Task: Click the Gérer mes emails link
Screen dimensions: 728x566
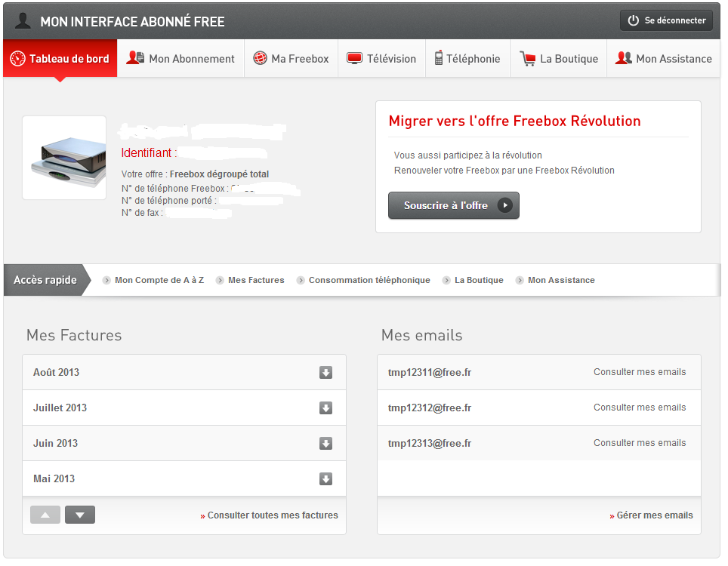Action: click(654, 515)
